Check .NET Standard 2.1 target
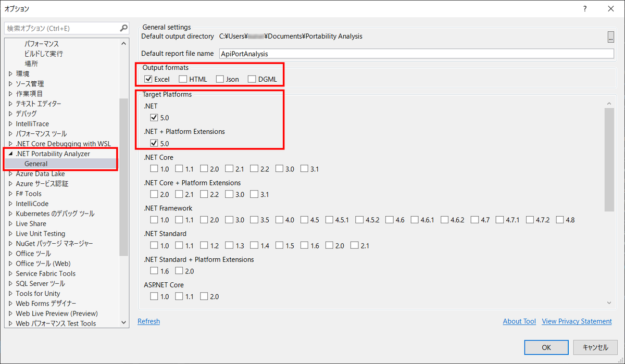This screenshot has width=625, height=364. (355, 245)
